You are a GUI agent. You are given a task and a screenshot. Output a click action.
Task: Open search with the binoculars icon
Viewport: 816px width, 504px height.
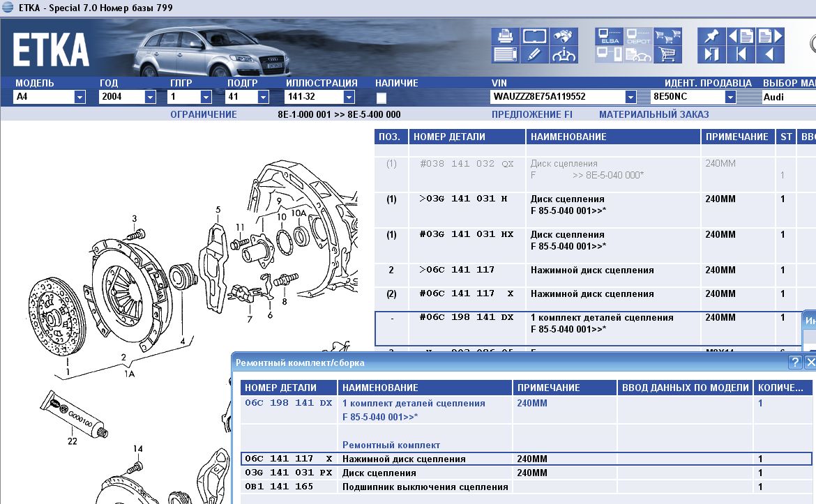click(564, 36)
